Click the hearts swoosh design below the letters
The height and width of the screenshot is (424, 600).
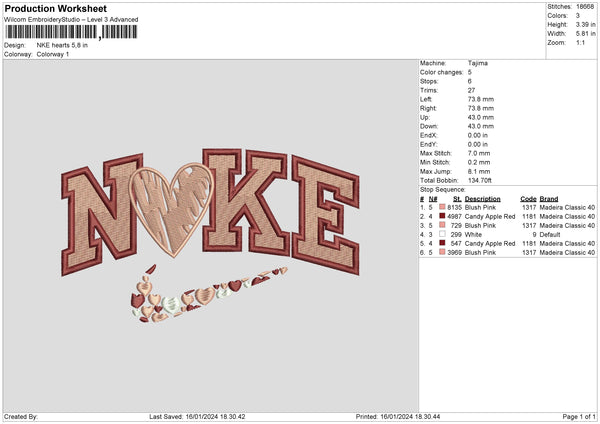tap(209, 294)
